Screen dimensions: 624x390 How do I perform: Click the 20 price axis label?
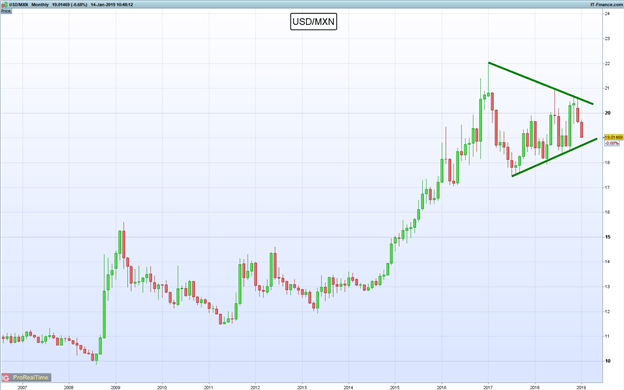pyautogui.click(x=608, y=113)
